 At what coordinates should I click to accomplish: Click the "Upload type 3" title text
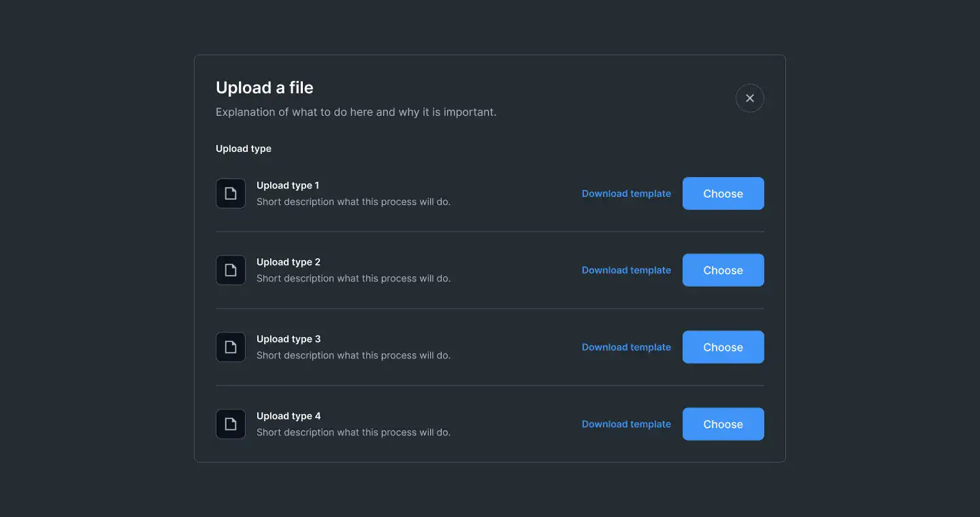pyautogui.click(x=289, y=339)
